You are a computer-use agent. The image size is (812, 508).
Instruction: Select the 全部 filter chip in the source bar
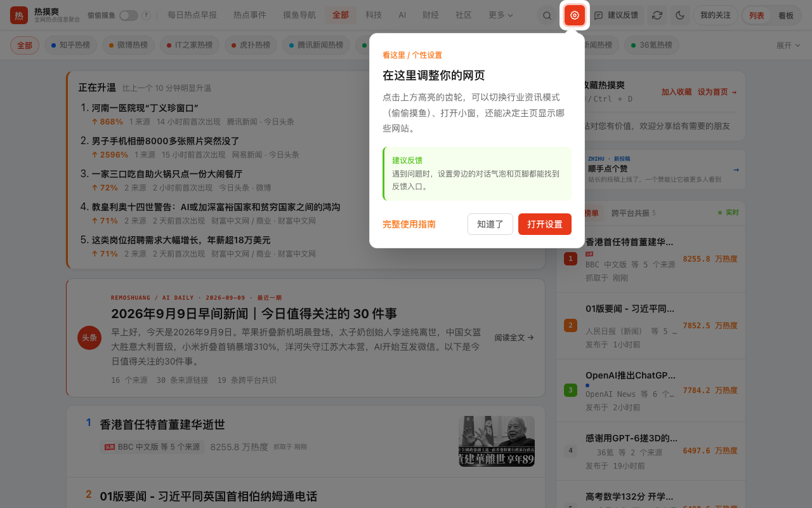[x=25, y=45]
